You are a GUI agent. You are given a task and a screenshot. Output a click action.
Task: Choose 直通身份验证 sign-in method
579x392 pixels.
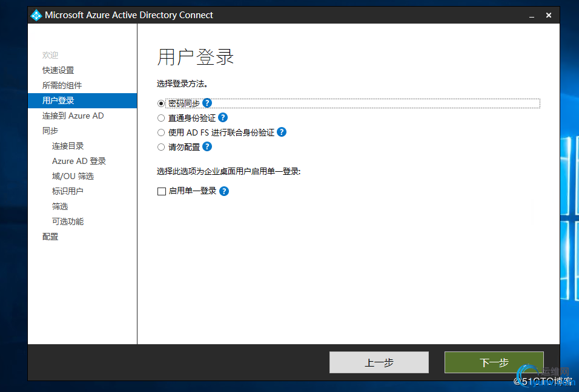coord(161,118)
